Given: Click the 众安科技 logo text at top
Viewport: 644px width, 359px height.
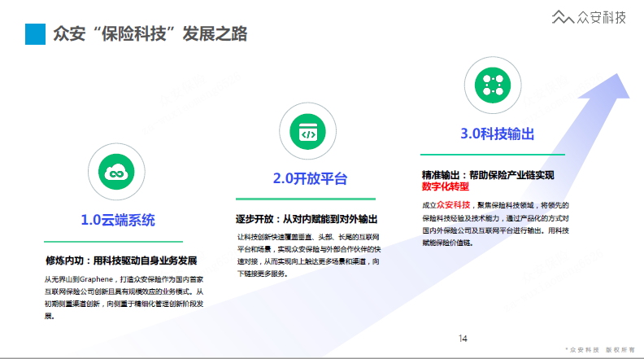Looking at the screenshot, I should 602,17.
